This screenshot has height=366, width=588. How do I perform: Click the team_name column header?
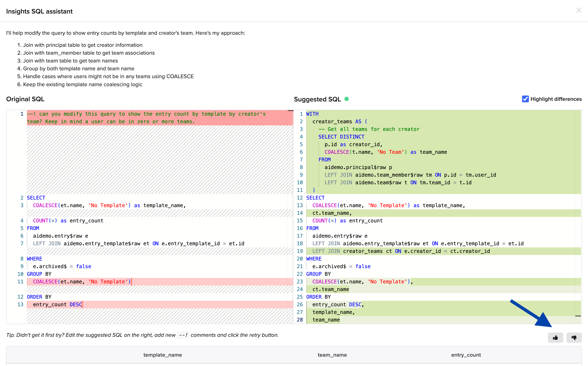(332, 355)
